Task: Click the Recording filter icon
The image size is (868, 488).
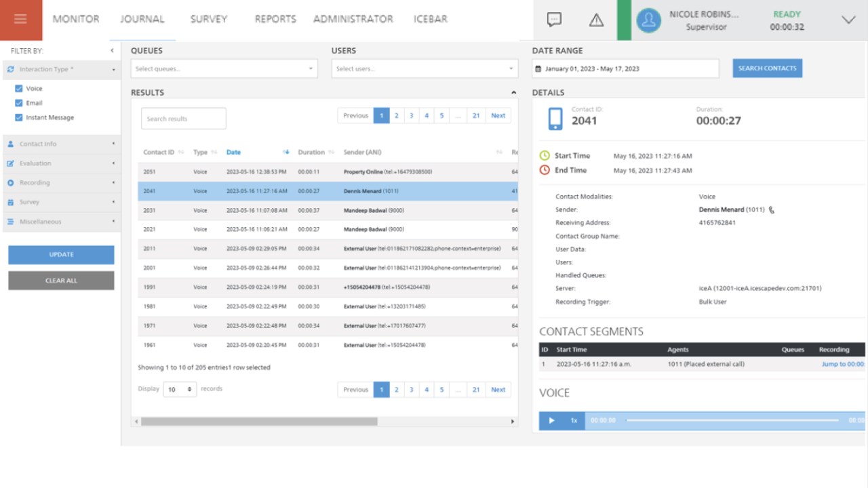Action: click(12, 183)
